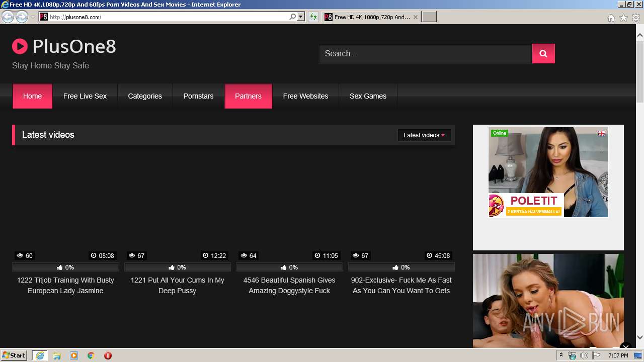The width and height of the screenshot is (644, 362).
Task: Click Internet Explorer icon in taskbar
Action: (x=40, y=355)
